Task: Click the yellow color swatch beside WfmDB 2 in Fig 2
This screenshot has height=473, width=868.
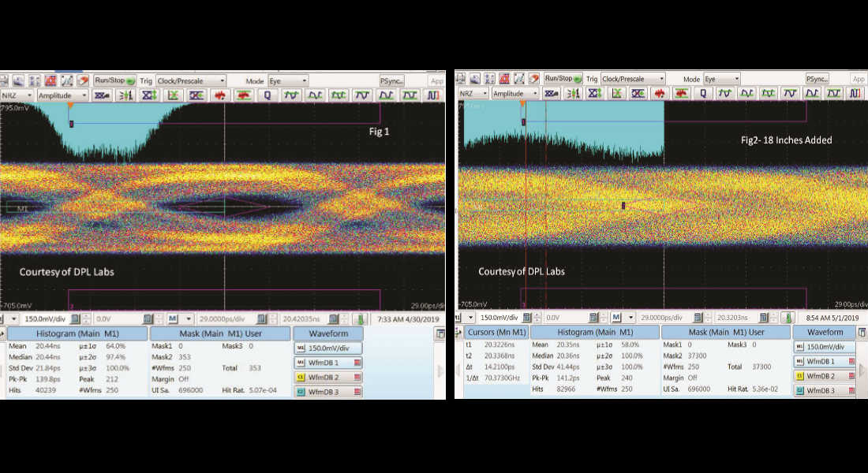Action: [799, 375]
